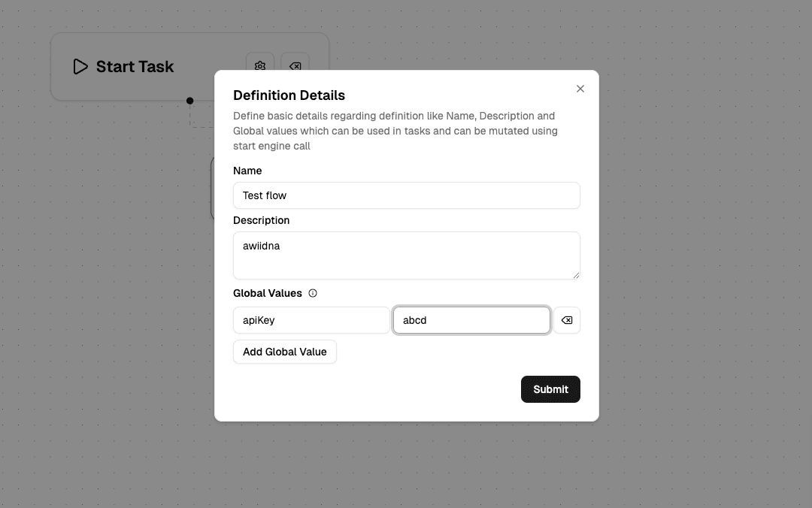The width and height of the screenshot is (812, 508).
Task: Click the Description text area containing awiidna
Action: (406, 256)
